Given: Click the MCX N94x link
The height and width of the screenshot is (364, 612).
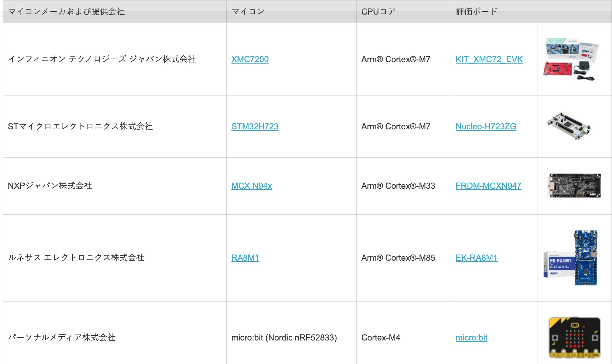Looking at the screenshot, I should (251, 186).
